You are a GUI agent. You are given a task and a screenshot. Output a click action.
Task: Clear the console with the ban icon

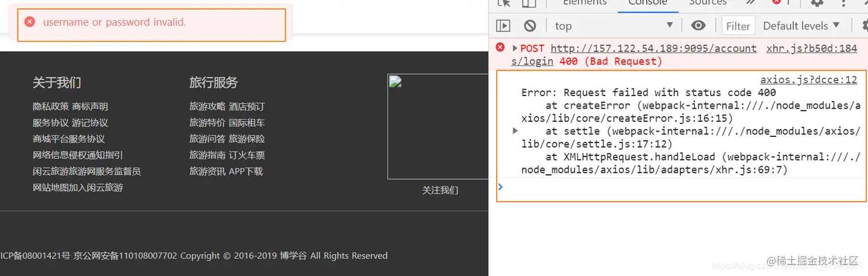(x=530, y=25)
